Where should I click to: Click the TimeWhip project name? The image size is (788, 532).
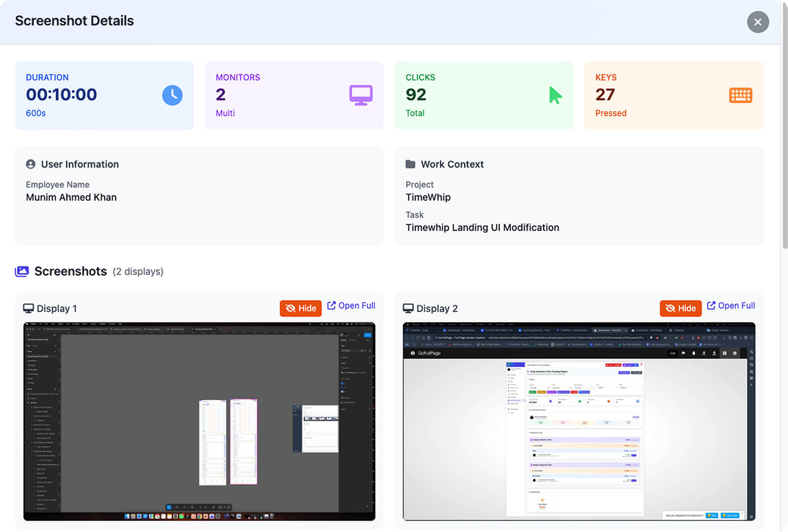click(428, 197)
